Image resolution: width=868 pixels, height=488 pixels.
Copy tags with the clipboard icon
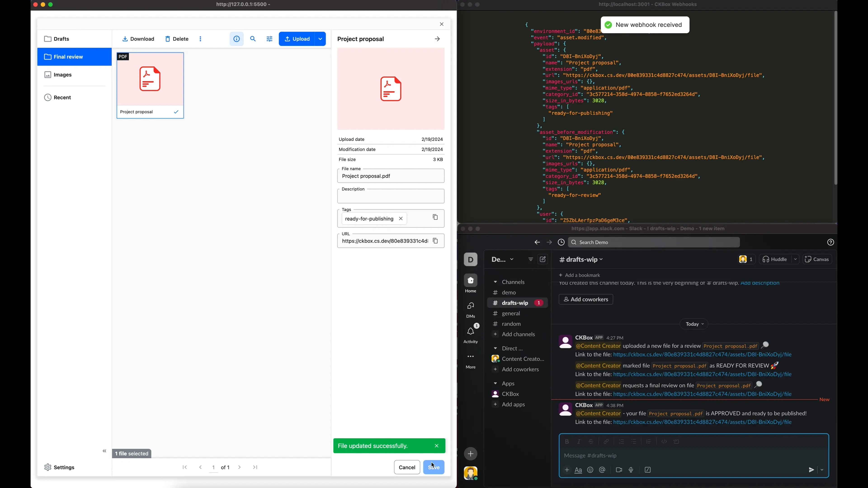pos(435,218)
